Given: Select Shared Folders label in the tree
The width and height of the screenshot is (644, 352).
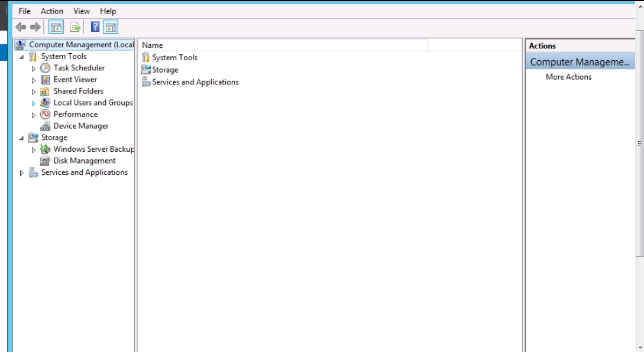Looking at the screenshot, I should (x=79, y=91).
